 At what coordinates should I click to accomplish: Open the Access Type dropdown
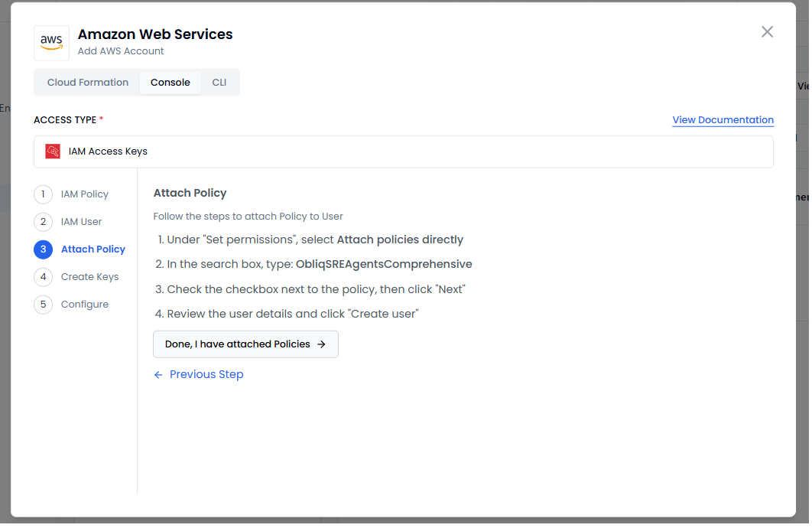(403, 152)
